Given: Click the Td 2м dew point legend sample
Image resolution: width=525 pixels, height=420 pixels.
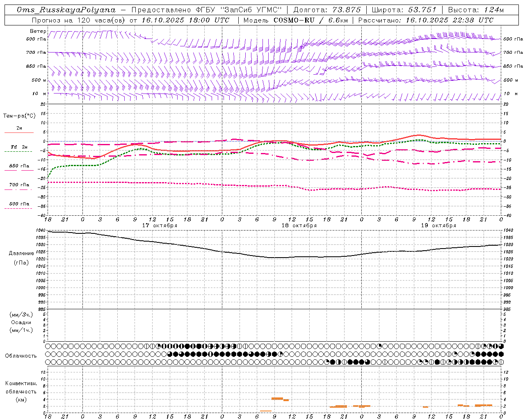Looking at the screenshot, I should (18, 151).
